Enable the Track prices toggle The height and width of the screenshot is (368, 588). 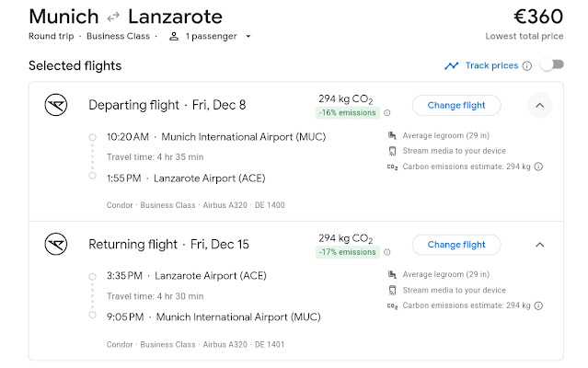pos(551,65)
